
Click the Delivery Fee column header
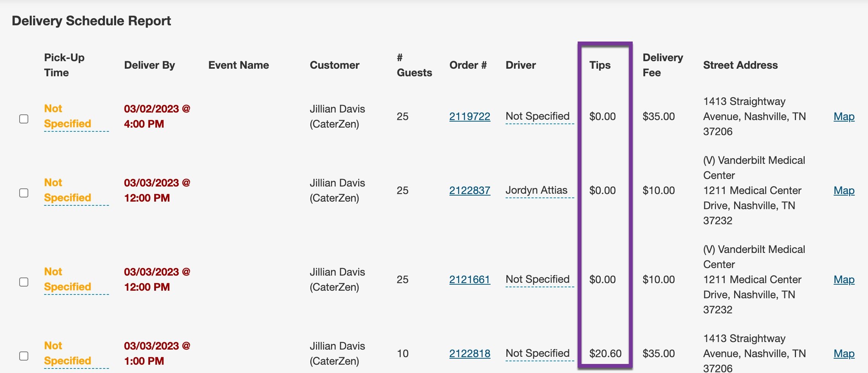tap(663, 65)
